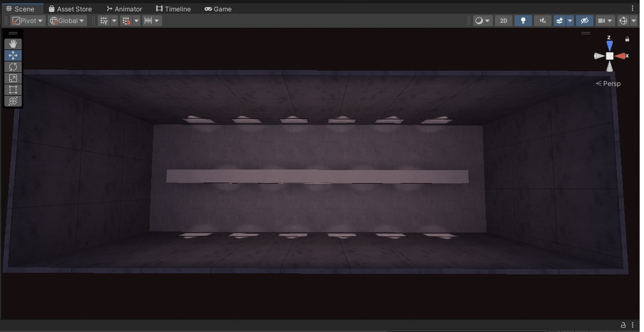644x332 pixels.
Task: Open the Timeline tab
Action: coord(174,9)
